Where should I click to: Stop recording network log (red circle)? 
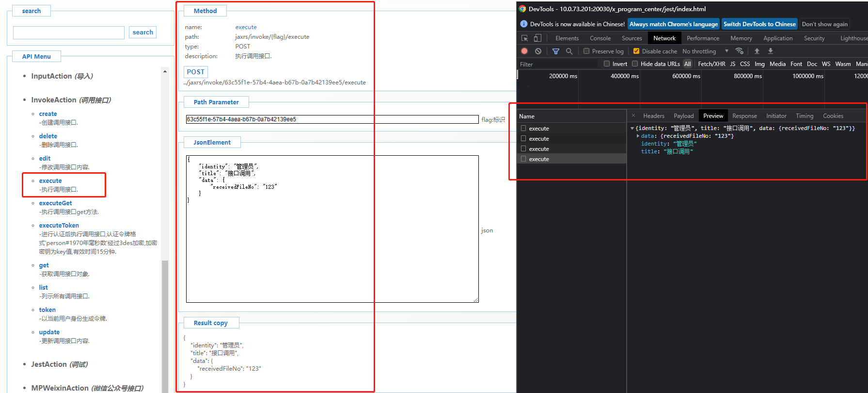(524, 51)
